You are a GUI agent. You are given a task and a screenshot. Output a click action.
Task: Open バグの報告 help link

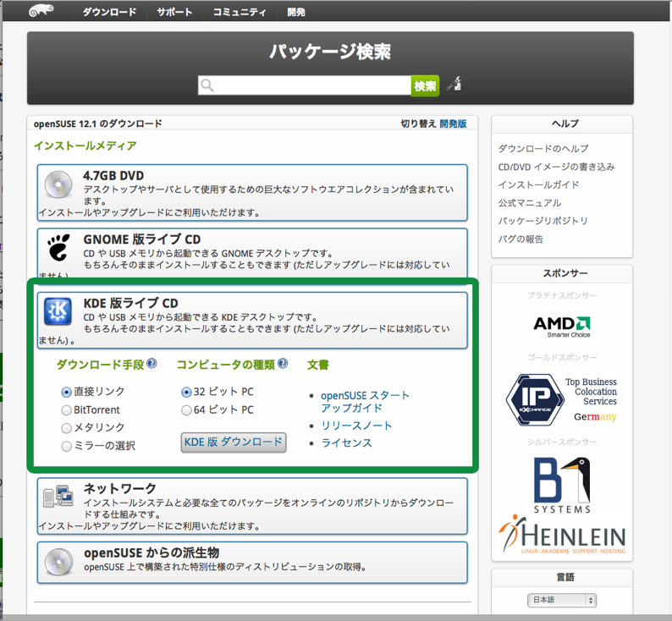(521, 239)
